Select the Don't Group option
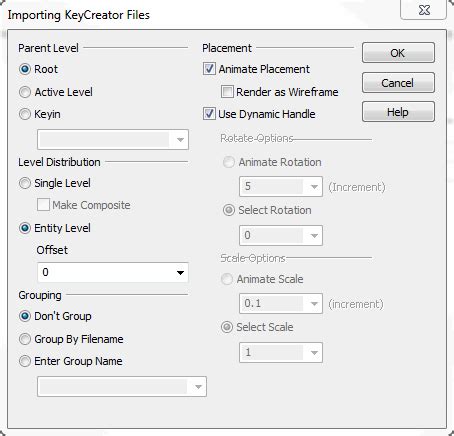This screenshot has height=436, width=454. pyautogui.click(x=25, y=316)
